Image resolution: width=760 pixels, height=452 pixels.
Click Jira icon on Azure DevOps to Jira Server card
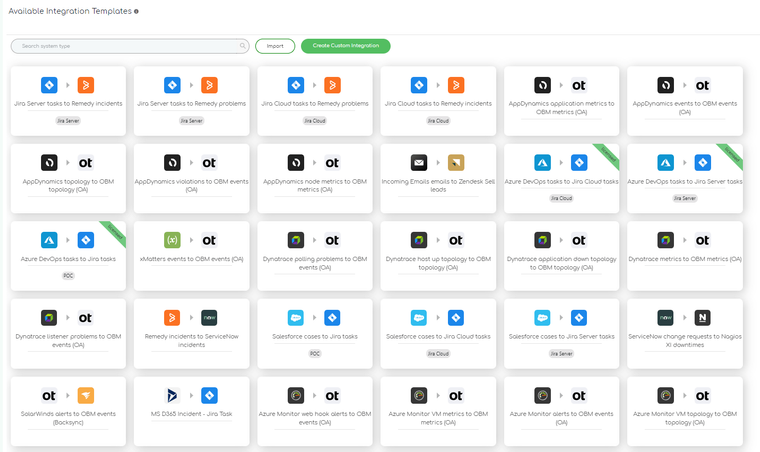[702, 163]
